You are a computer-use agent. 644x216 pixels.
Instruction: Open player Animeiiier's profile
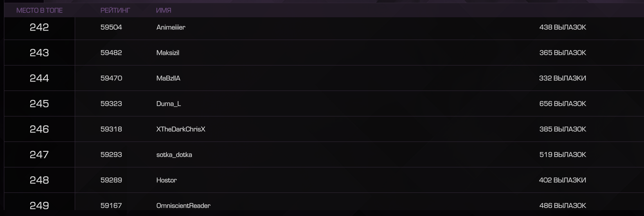coord(171,27)
